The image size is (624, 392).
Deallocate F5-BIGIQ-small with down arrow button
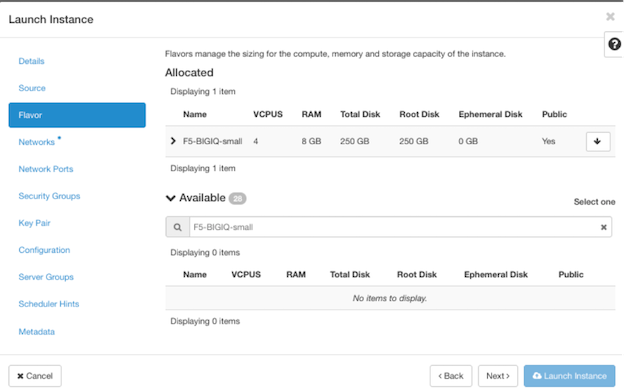point(598,141)
